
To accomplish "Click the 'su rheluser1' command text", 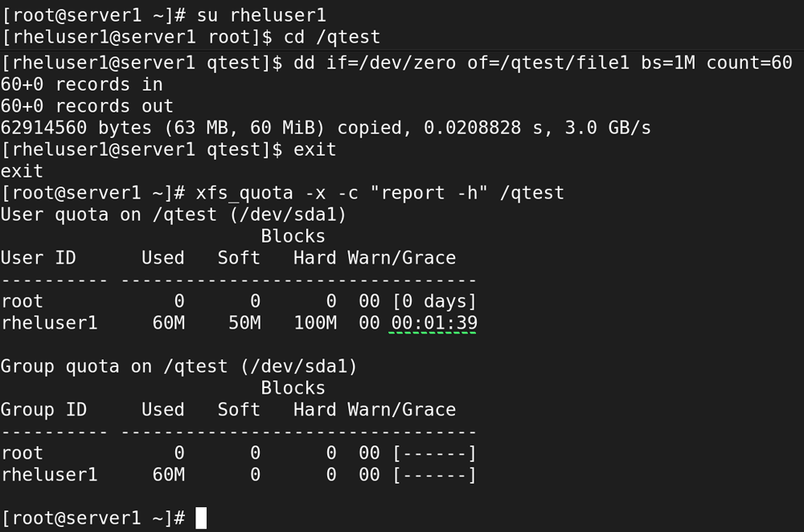I will [x=261, y=15].
